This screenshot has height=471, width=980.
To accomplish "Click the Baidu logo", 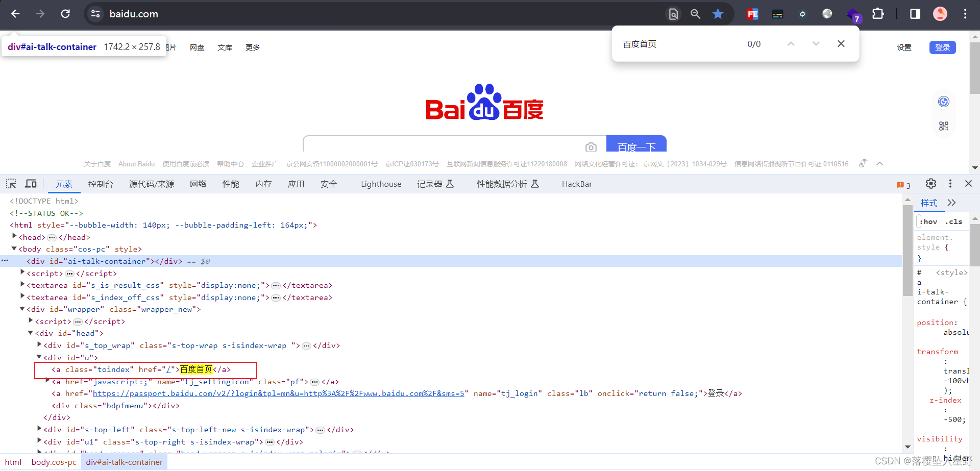I will click(484, 103).
